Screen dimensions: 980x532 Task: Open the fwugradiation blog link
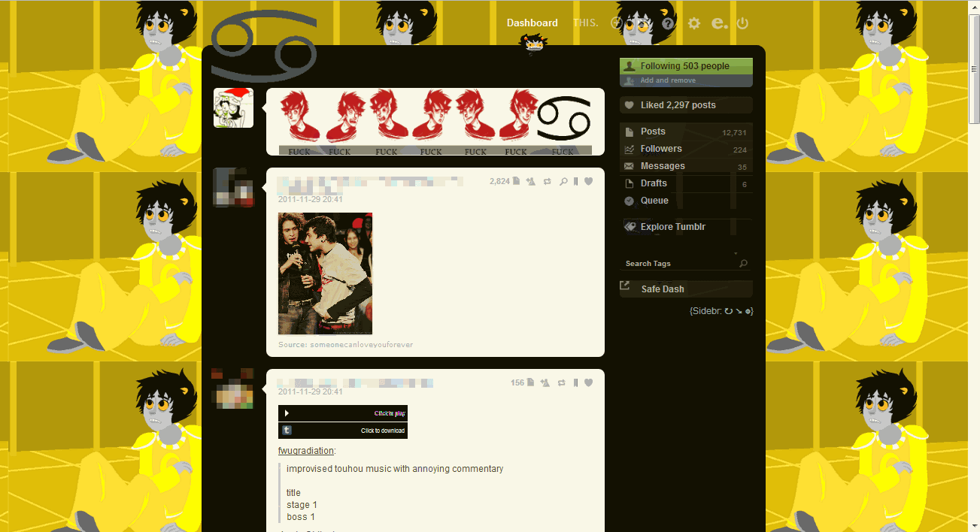(x=305, y=451)
